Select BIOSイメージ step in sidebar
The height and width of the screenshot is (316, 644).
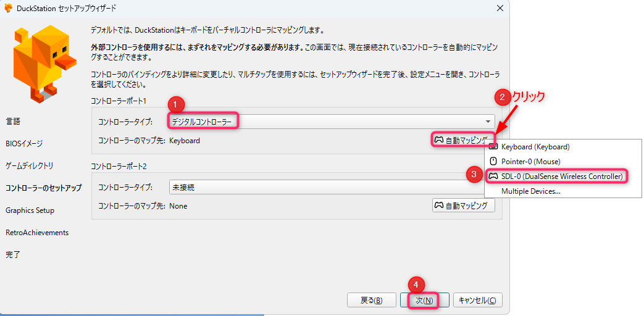24,144
